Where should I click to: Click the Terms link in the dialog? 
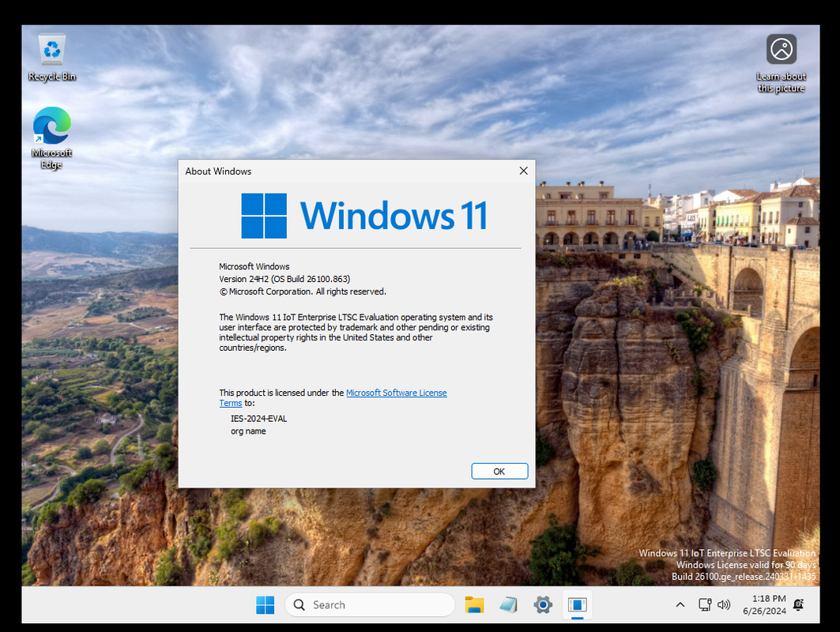click(231, 403)
